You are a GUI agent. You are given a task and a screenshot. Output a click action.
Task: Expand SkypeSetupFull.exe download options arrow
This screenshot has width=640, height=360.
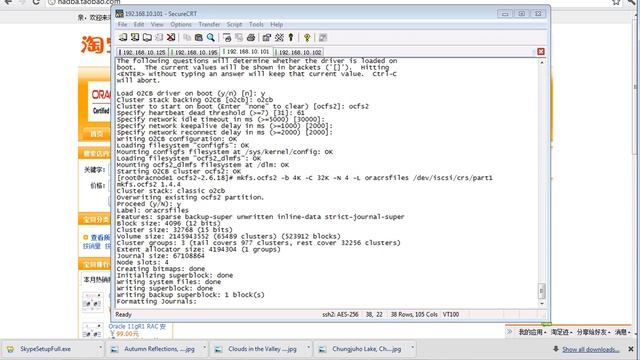[x=100, y=349]
